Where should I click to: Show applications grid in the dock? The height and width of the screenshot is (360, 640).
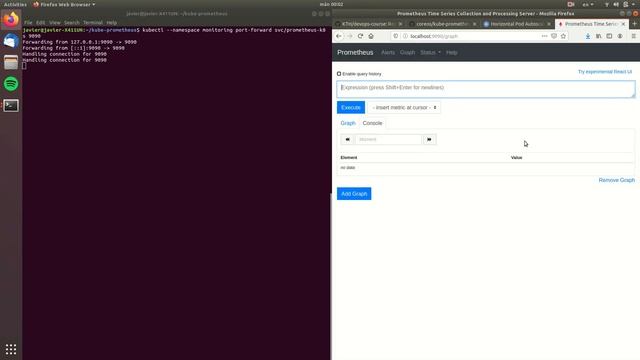(11, 349)
